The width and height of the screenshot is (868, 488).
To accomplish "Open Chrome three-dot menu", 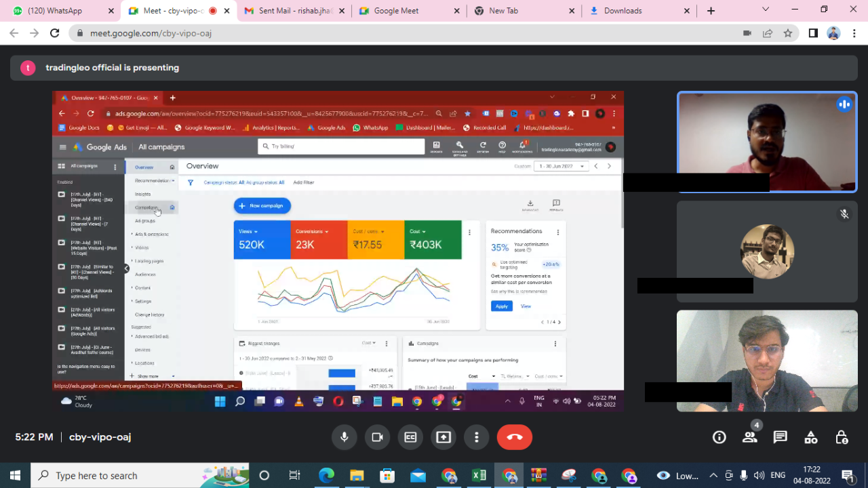I will tap(854, 33).
